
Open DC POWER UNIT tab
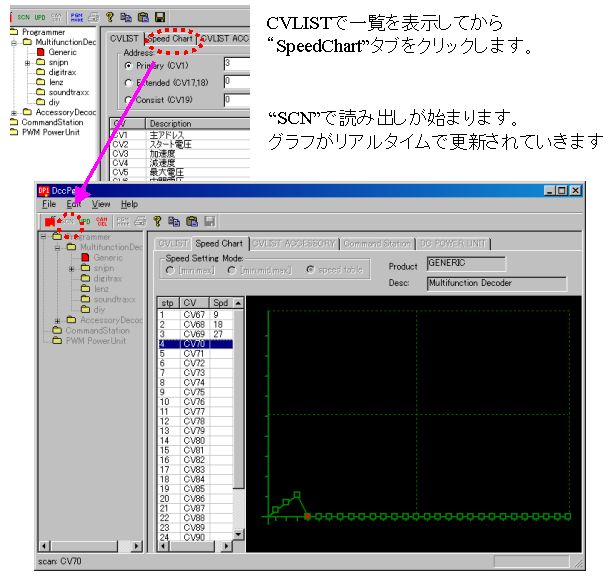[x=453, y=244]
